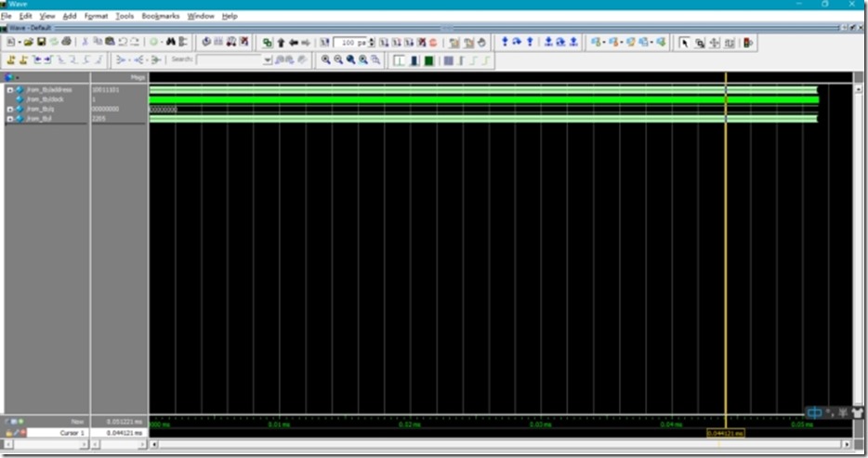Click the q value 00000000
This screenshot has height=458, width=868.
[105, 110]
